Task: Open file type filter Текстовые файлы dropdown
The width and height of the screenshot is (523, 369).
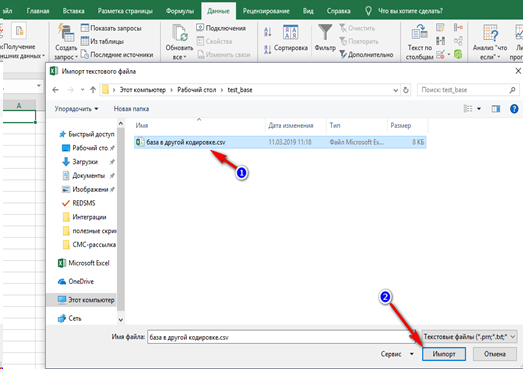Action: coord(469,337)
